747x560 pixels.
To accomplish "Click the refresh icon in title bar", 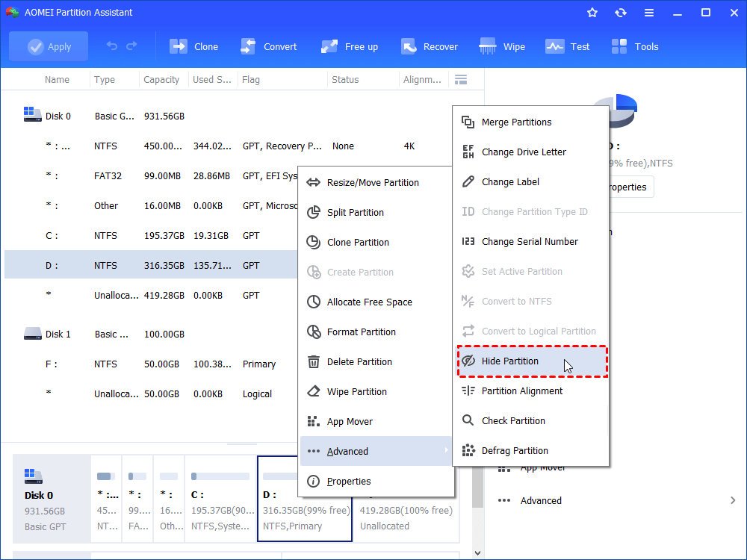I will point(620,13).
